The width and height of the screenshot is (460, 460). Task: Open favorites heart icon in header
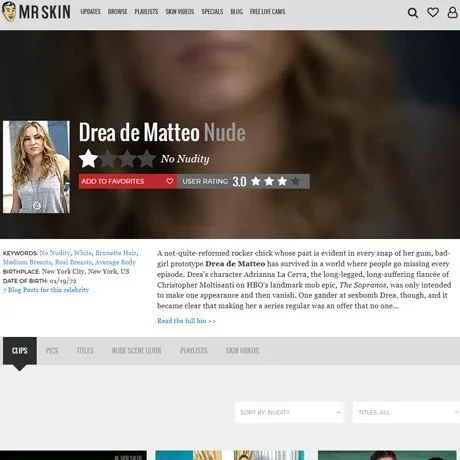click(x=433, y=12)
